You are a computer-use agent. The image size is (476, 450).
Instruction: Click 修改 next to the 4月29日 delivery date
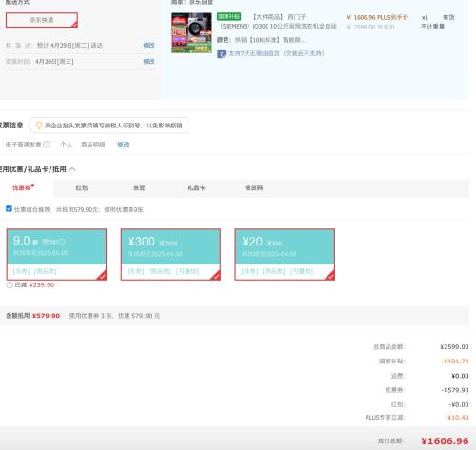click(149, 45)
